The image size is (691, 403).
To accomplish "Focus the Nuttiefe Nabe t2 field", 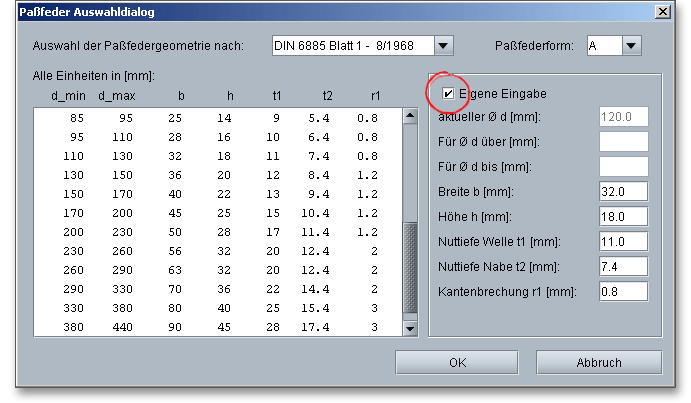I will (623, 266).
